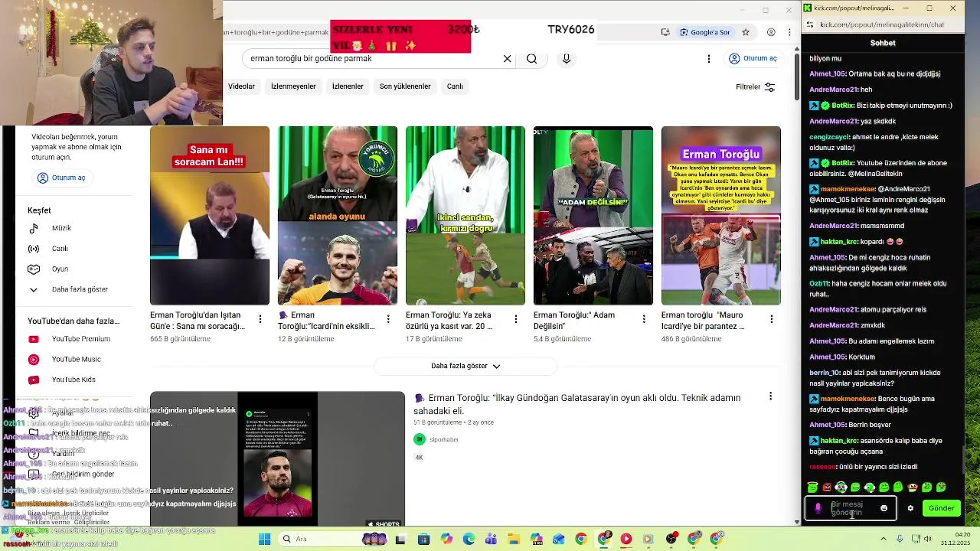Expand Daha fazla göster in sidebar
This screenshot has width=980, height=551.
click(x=79, y=289)
